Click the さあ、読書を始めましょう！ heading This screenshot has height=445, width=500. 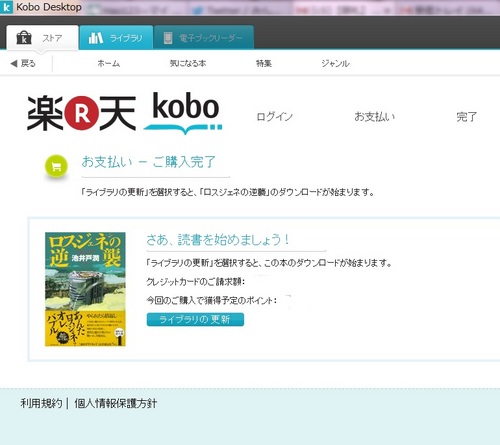click(218, 240)
